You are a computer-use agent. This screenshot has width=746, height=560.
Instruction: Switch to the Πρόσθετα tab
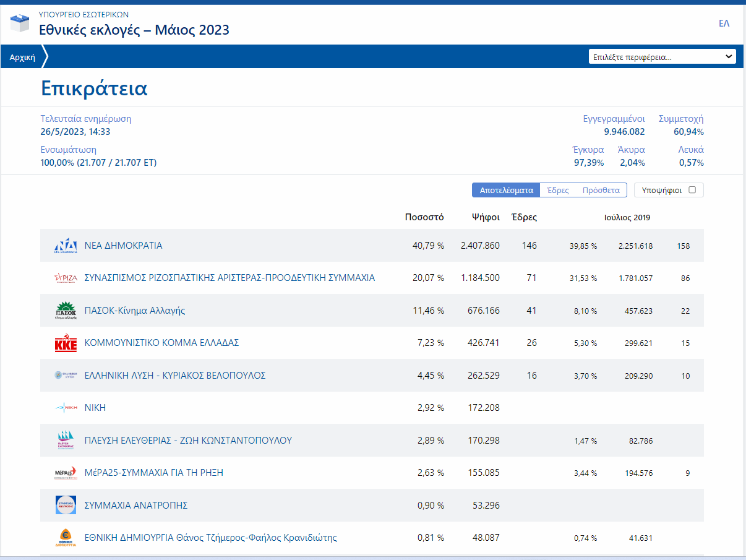601,190
